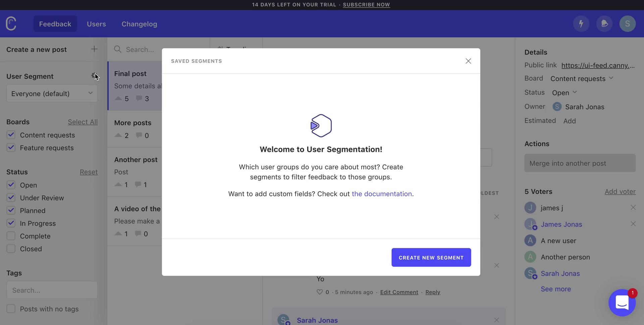Remove voter james j with X icon
This screenshot has width=644, height=325.
(633, 208)
